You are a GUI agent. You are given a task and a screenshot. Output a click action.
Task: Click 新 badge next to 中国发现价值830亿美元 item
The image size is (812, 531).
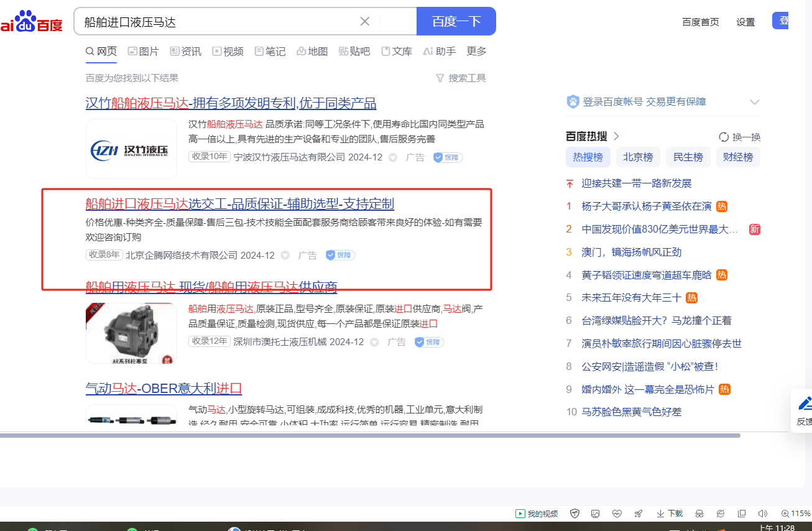pos(754,229)
